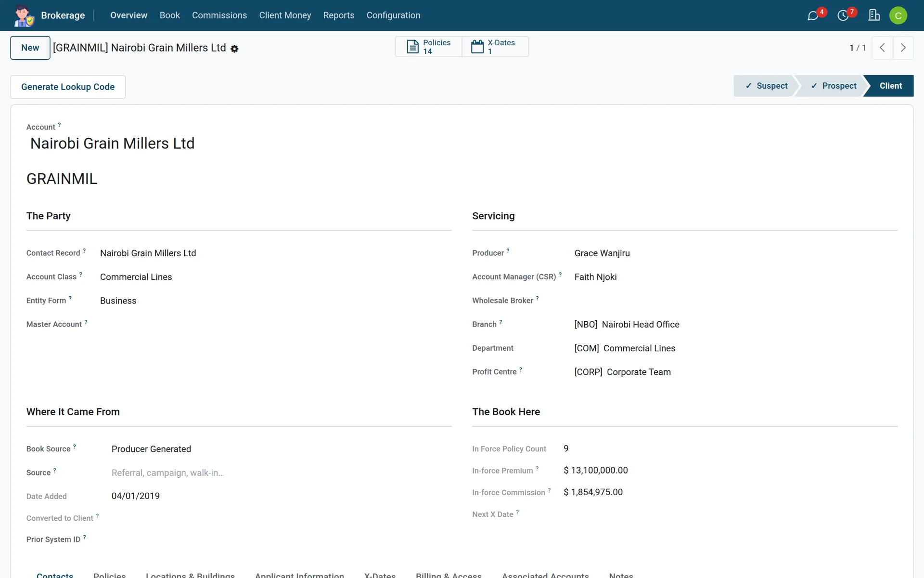Image resolution: width=924 pixels, height=578 pixels.
Task: Click the GRAINMIL lookup code field
Action: (x=62, y=179)
